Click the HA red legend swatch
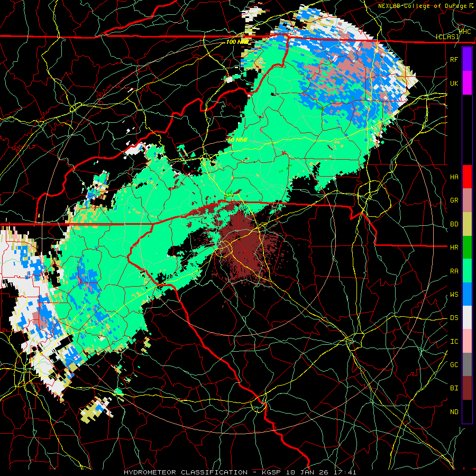Screen dimensions: 476x476 pyautogui.click(x=467, y=177)
